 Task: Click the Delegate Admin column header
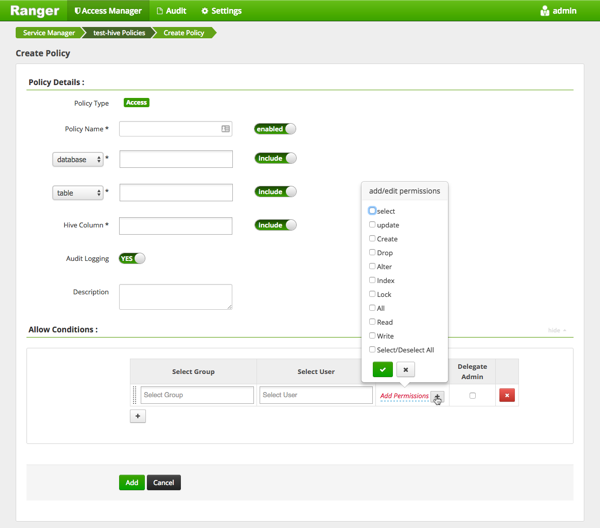[x=472, y=372]
